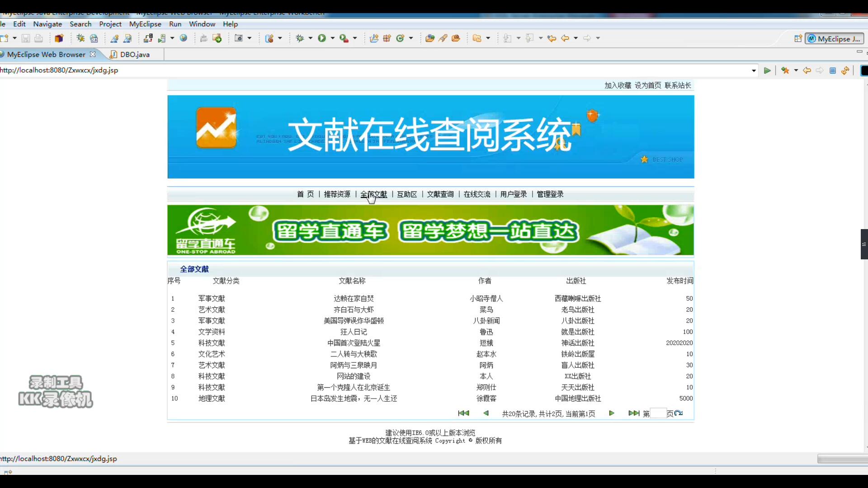Click the toolbar Forward navigation arrow
Viewport: 868px width, 488px height.
pos(587,38)
